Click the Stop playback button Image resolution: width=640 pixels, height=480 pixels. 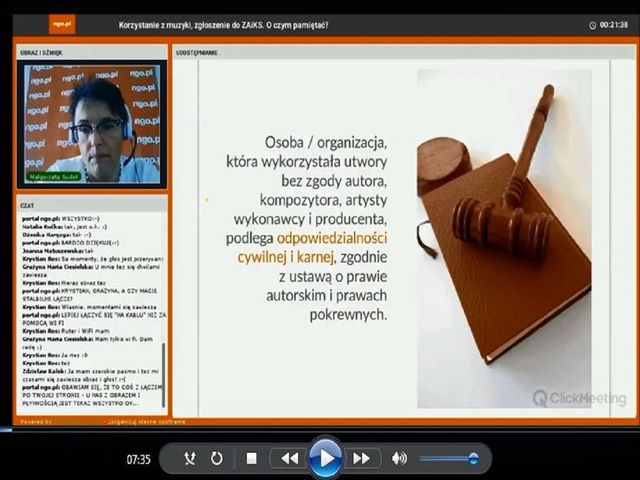coord(252,458)
